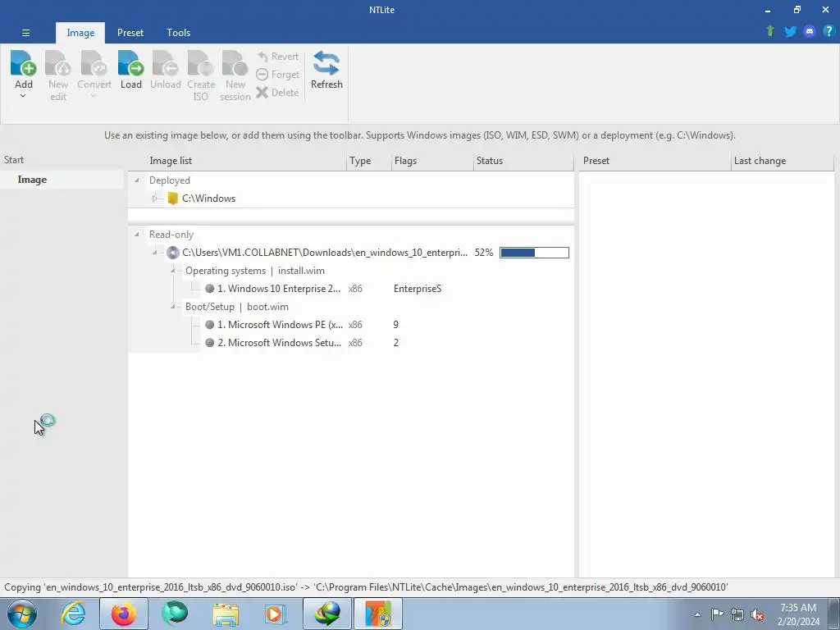
Task: Show hidden system tray icons
Action: [697, 614]
